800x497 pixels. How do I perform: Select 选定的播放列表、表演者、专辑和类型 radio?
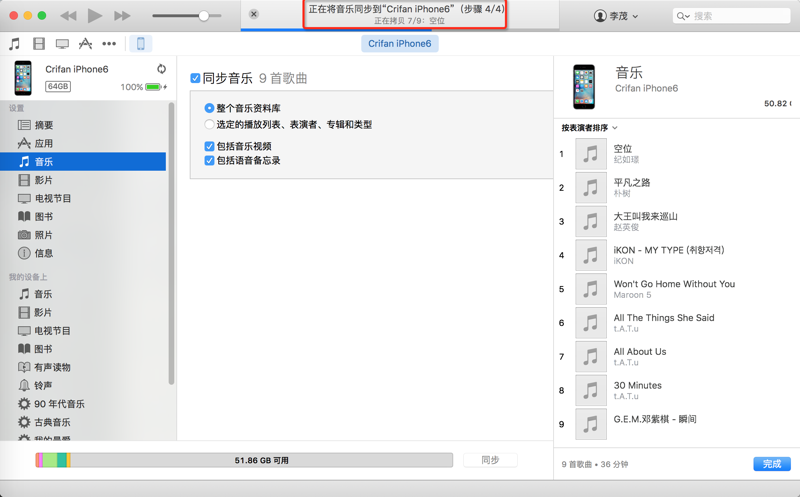pos(209,125)
